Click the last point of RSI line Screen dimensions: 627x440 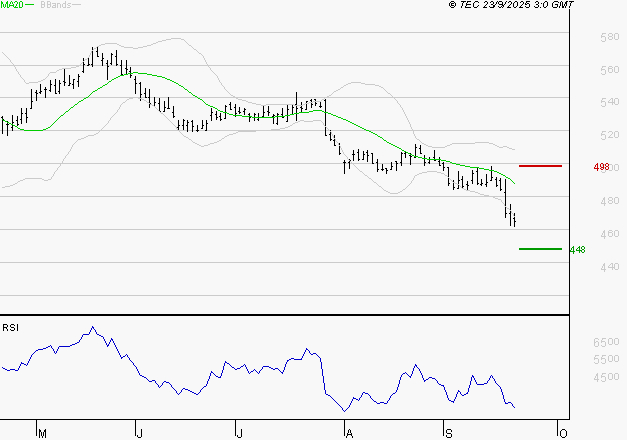[515, 407]
